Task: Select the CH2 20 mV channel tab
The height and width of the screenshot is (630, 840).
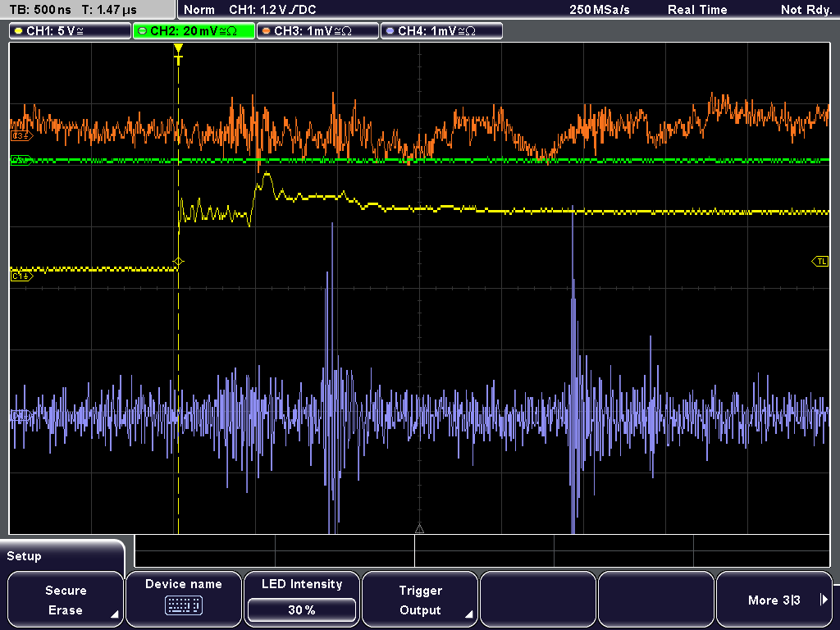Action: (x=194, y=31)
